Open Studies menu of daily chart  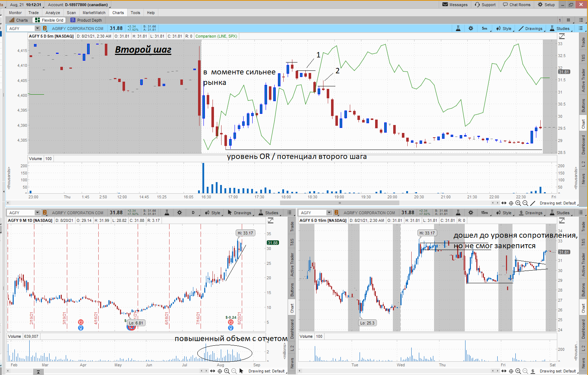tap(269, 213)
